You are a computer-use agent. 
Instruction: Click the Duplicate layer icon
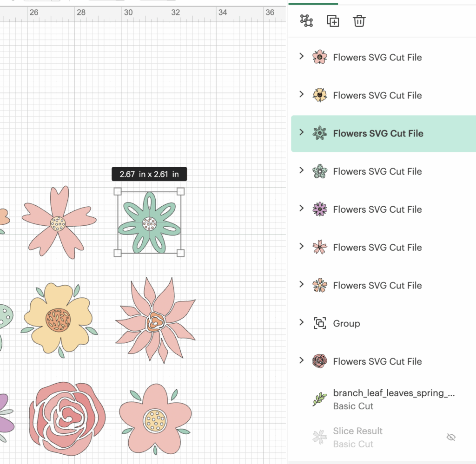(x=333, y=21)
